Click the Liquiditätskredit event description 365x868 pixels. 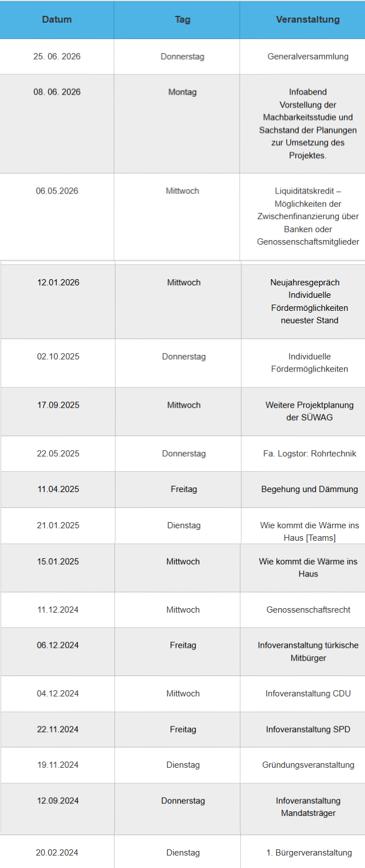click(308, 216)
